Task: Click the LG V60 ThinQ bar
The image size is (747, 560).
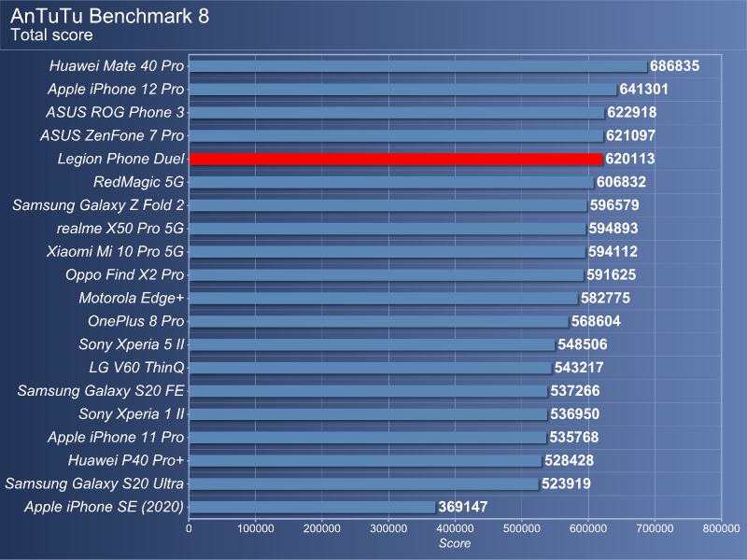Action: pyautogui.click(x=370, y=368)
